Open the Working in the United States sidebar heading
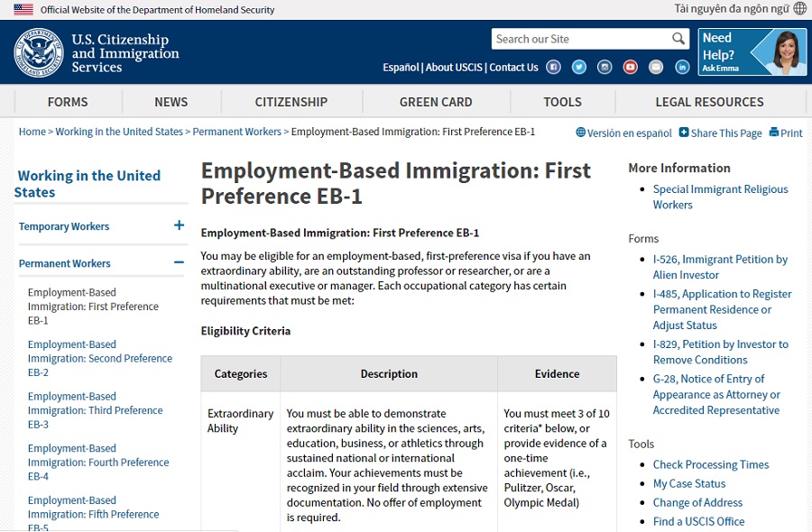Image resolution: width=812 pixels, height=532 pixels. point(88,184)
